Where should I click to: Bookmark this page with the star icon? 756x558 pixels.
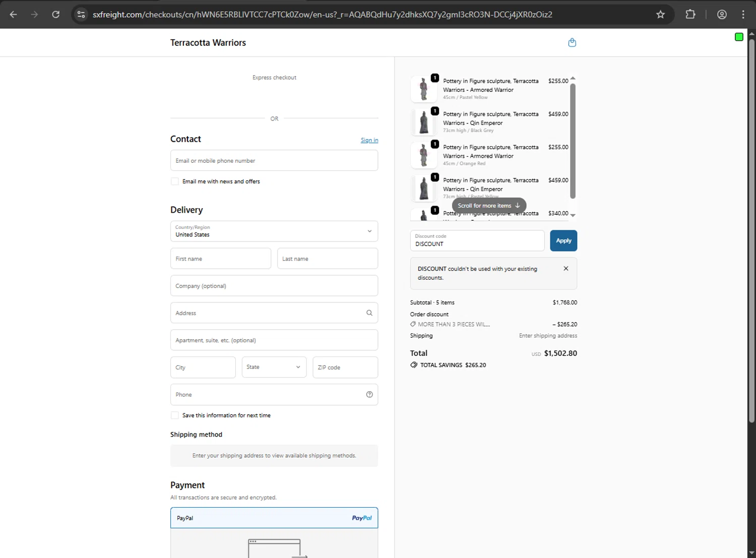660,15
